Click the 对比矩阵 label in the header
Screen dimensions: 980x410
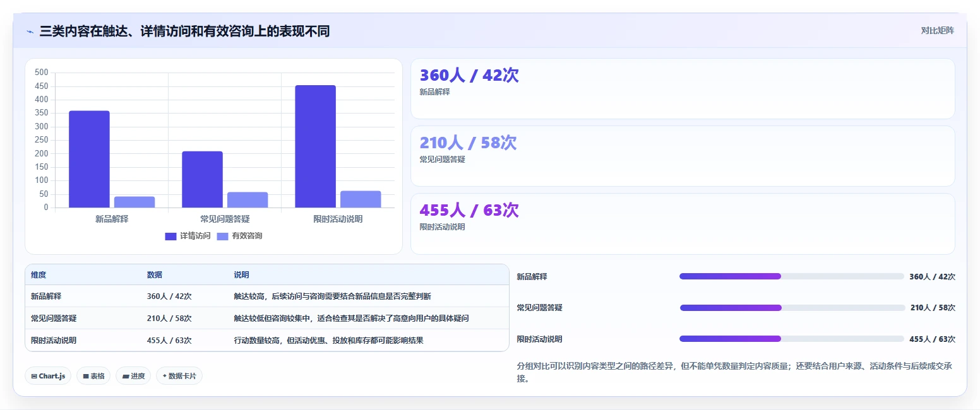(x=938, y=30)
